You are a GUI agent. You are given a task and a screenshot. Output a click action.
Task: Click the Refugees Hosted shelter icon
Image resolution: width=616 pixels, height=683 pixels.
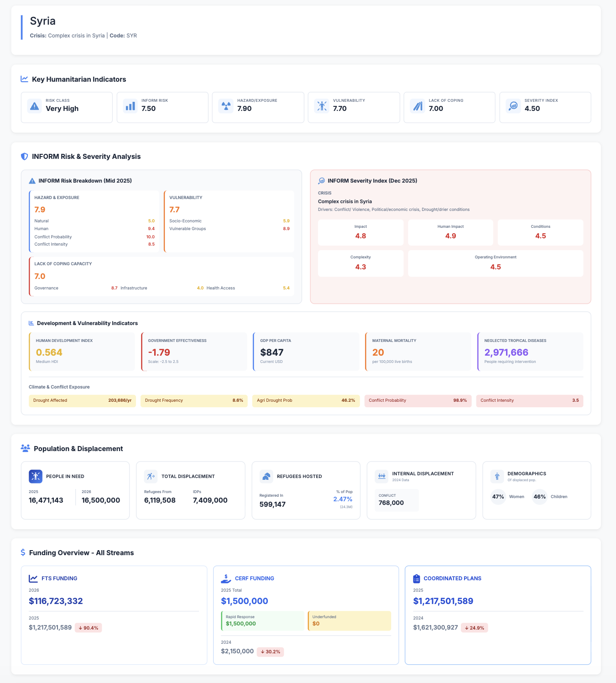tap(266, 476)
